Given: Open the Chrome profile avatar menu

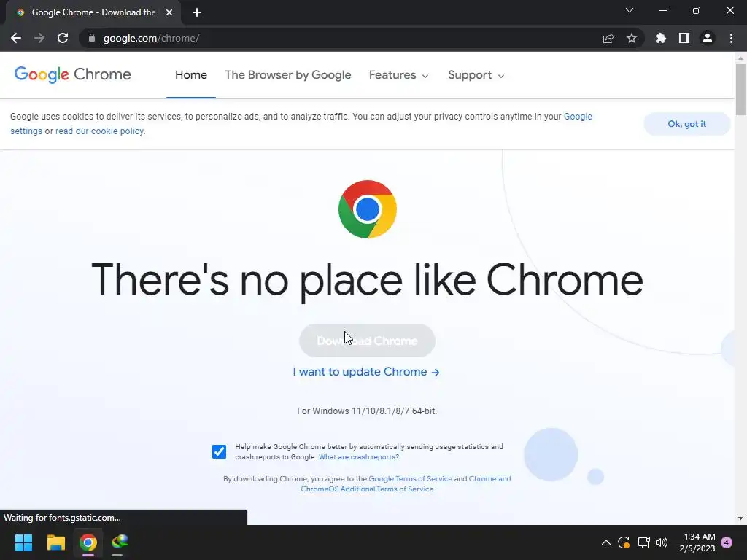Looking at the screenshot, I should 708,38.
